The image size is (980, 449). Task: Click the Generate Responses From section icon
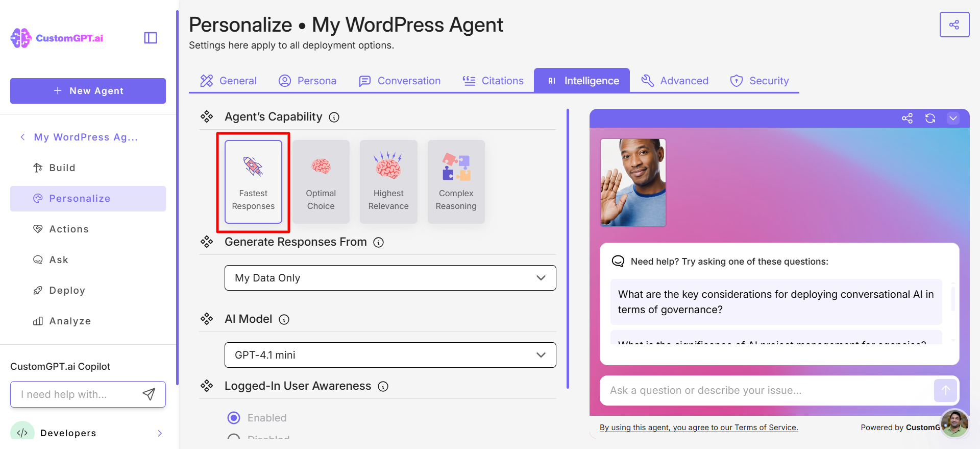coord(207,242)
